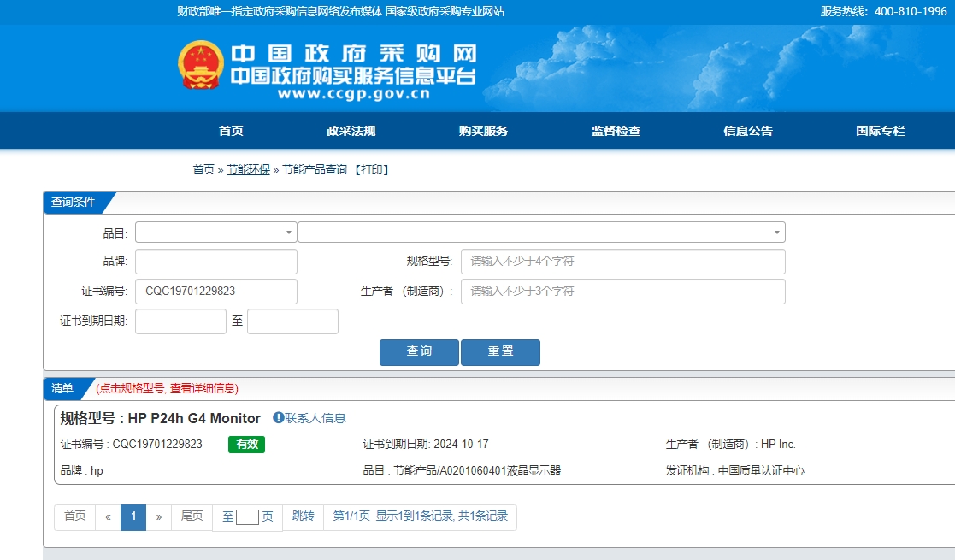955x560 pixels.
Task: Click the 【打印】 print link
Action: point(372,169)
